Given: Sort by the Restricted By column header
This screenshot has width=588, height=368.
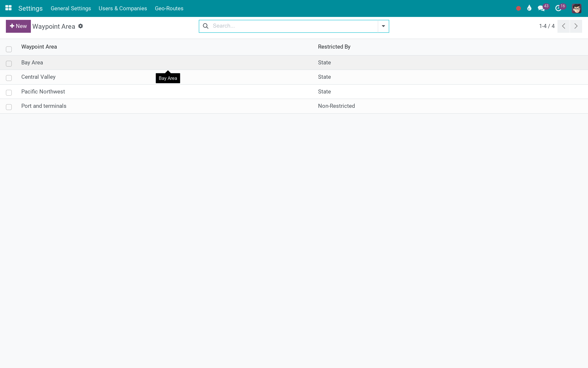Looking at the screenshot, I should [x=334, y=47].
